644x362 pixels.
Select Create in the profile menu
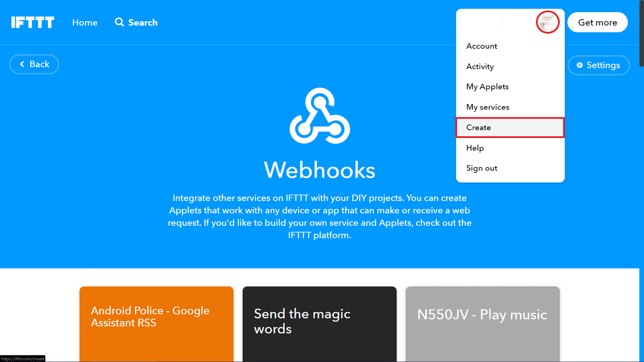pyautogui.click(x=510, y=128)
